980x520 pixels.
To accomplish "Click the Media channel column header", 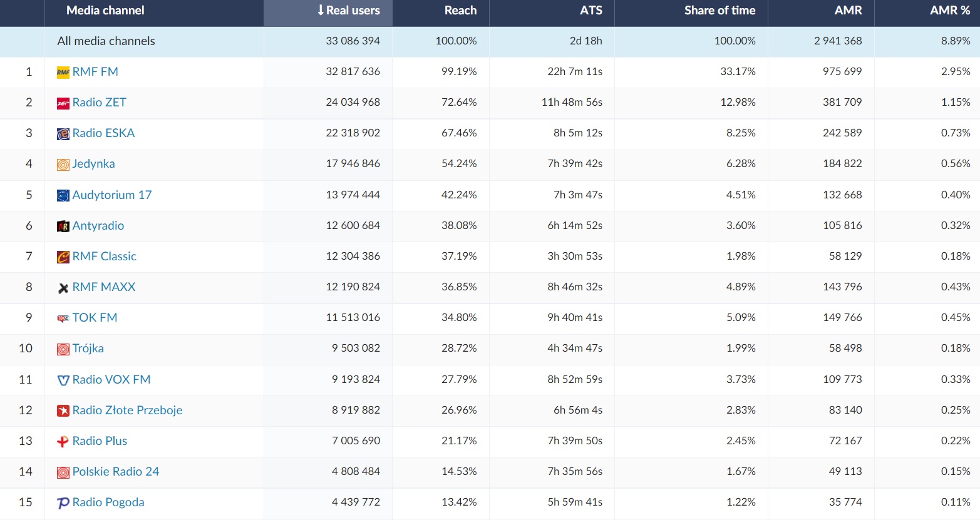I will click(x=105, y=11).
